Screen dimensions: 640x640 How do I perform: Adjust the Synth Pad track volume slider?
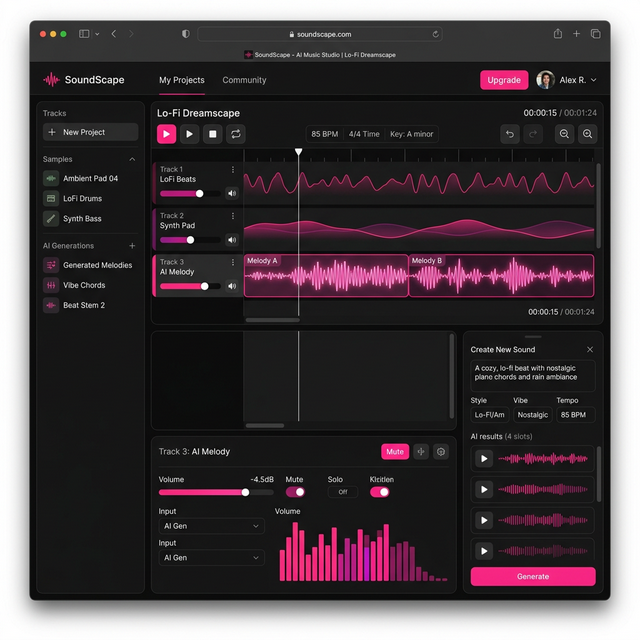click(x=190, y=240)
